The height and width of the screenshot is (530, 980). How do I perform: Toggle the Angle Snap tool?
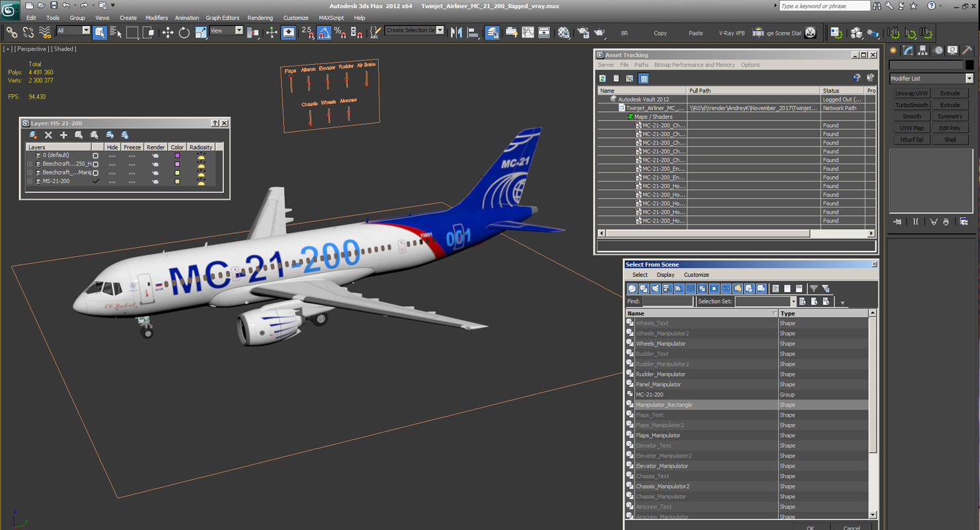pos(324,32)
